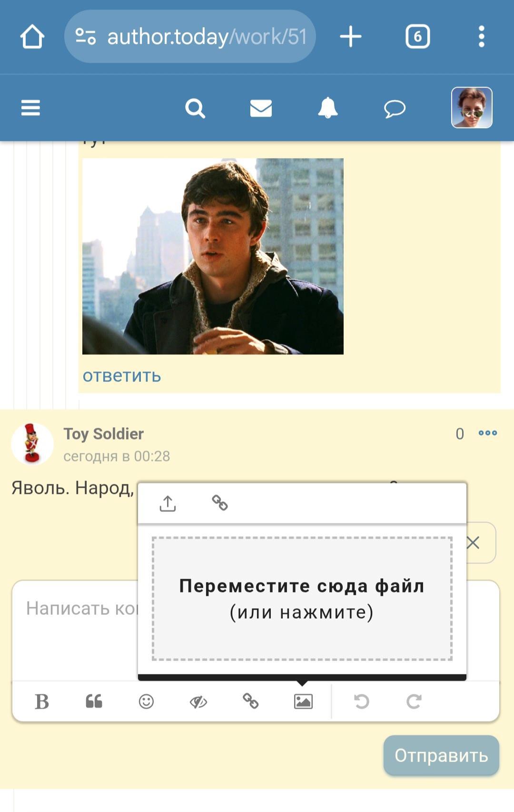Open the comments speech bubble icon
Image resolution: width=514 pixels, height=812 pixels.
(395, 109)
